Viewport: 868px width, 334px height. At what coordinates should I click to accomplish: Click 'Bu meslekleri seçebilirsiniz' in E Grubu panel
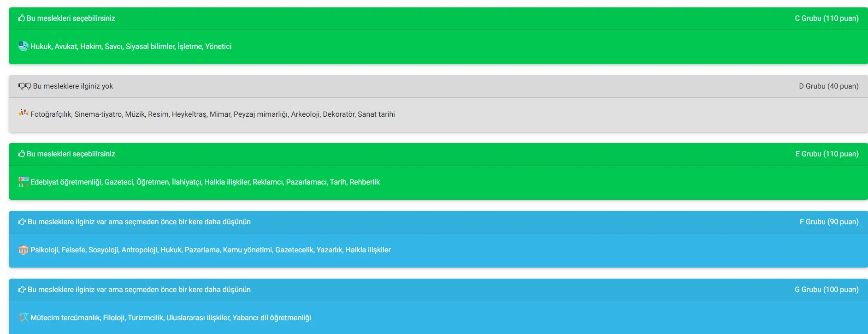[x=71, y=154]
